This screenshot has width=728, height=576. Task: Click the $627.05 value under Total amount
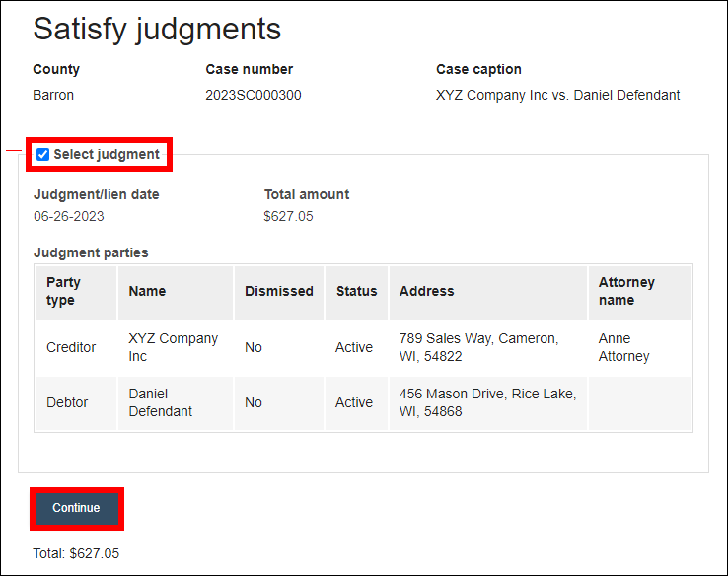[288, 216]
